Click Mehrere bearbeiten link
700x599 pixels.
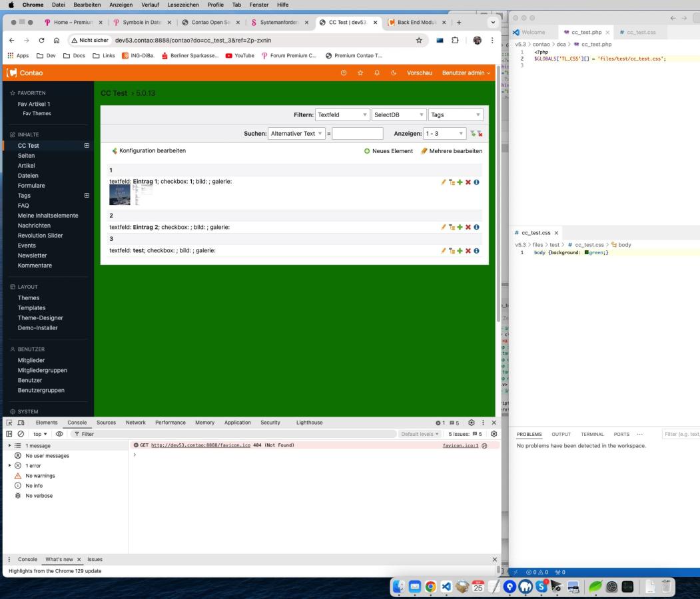click(451, 151)
